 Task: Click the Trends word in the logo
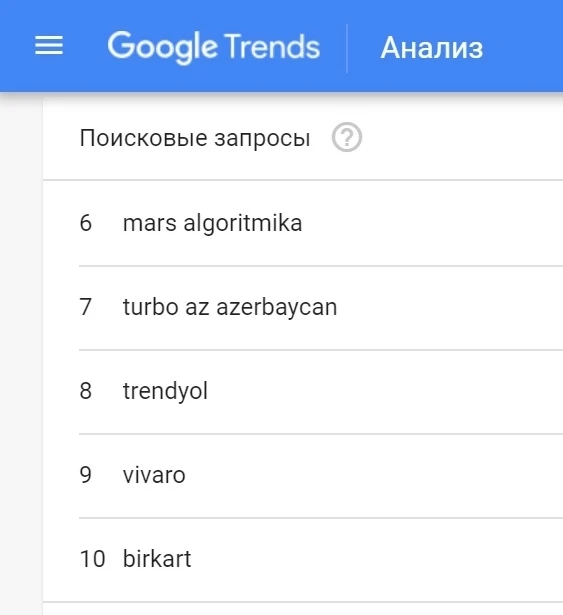[272, 46]
